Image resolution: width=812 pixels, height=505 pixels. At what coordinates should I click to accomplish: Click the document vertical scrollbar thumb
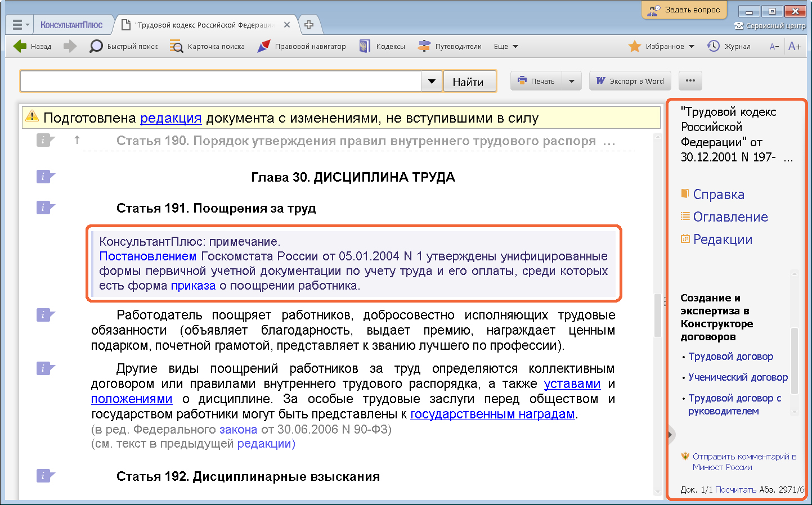[x=657, y=315]
